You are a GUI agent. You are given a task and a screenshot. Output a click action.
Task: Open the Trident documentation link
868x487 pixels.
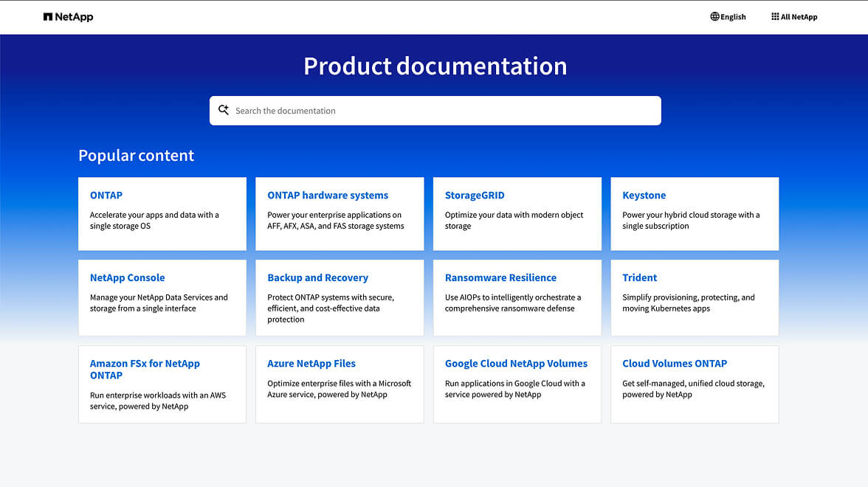pos(639,277)
